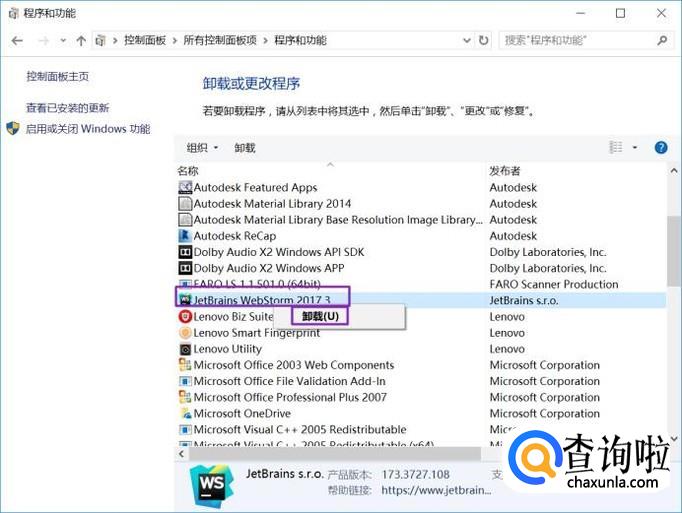The width and height of the screenshot is (682, 513).
Task: Click the search magnifier icon
Action: click(662, 40)
